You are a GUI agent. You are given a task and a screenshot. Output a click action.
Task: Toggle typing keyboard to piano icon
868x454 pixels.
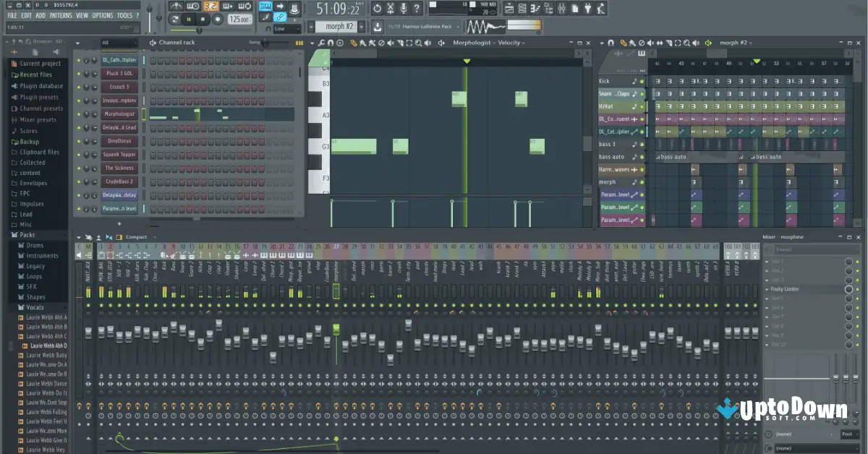[x=265, y=7]
